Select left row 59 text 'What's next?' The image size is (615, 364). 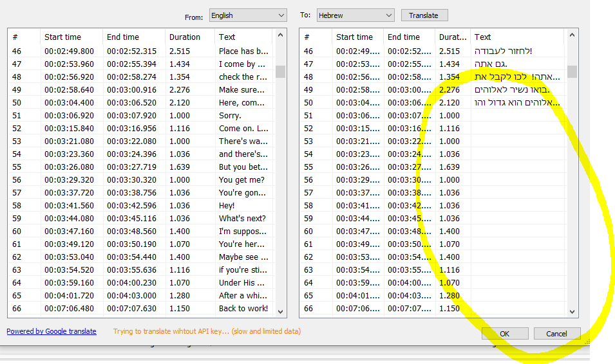(242, 218)
